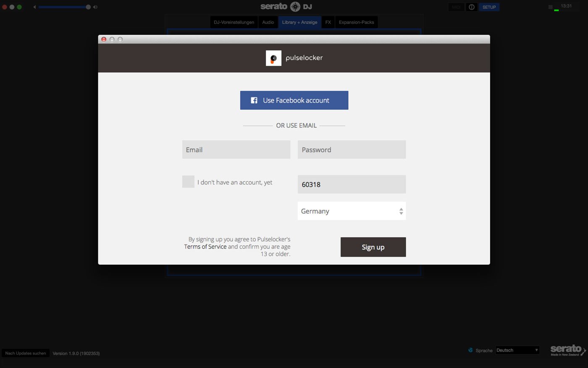The height and width of the screenshot is (368, 588).
Task: Toggle the SETUP button
Action: [x=489, y=7]
